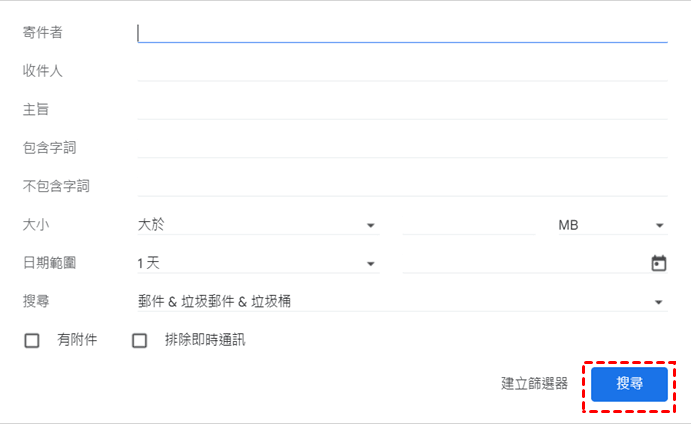The height and width of the screenshot is (424, 691).
Task: Click the arrow next to MB
Action: tap(660, 226)
